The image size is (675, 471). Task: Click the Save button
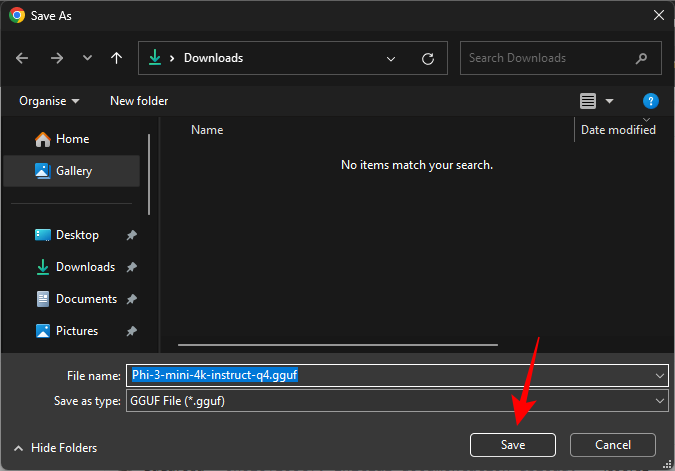513,445
